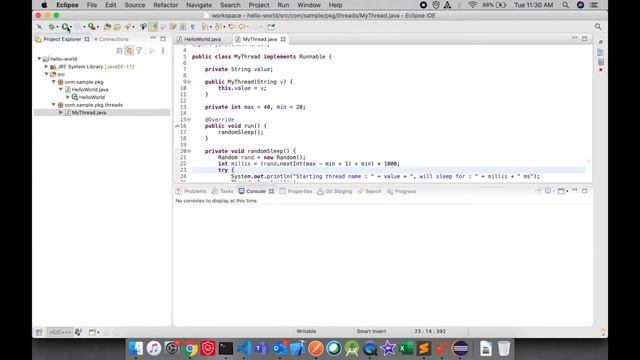The width and height of the screenshot is (640, 360).
Task: Toggle the Block Selection Mode toolbar button
Action: (x=183, y=27)
